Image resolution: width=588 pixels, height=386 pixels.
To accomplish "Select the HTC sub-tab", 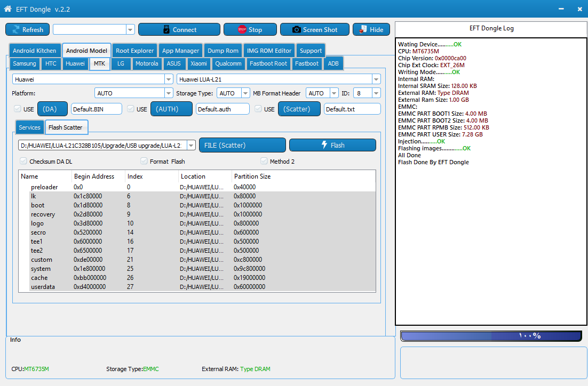I will click(x=51, y=63).
